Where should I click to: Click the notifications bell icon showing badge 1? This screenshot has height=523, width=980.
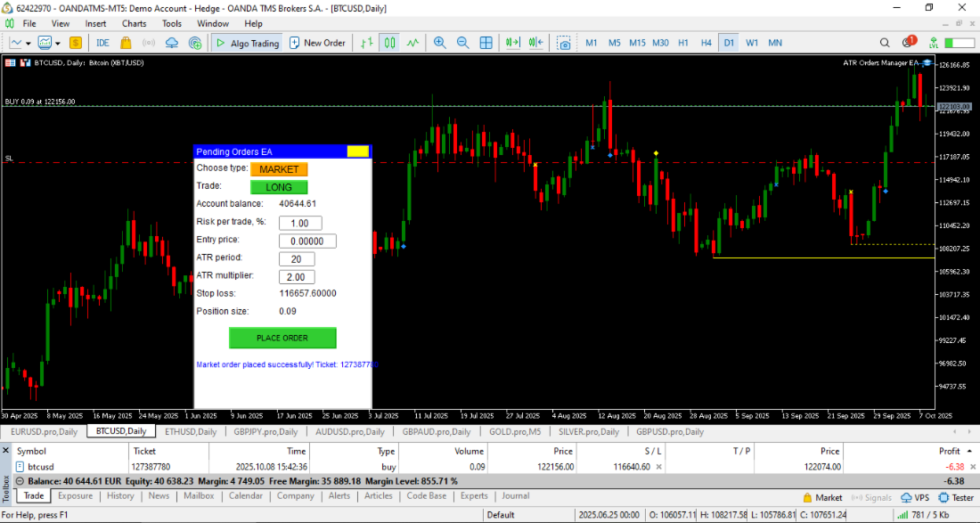909,42
